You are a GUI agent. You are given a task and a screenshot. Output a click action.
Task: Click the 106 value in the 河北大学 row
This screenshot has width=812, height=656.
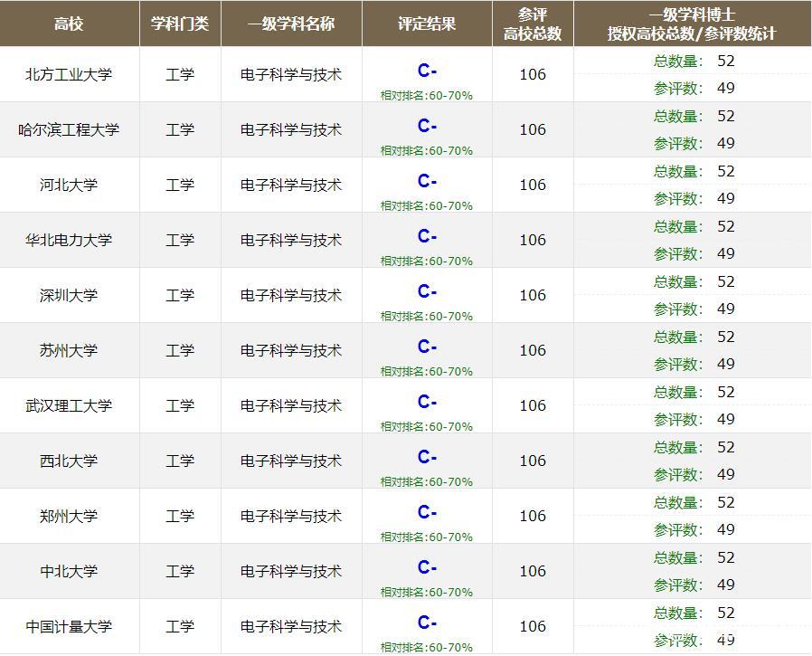pos(533,185)
